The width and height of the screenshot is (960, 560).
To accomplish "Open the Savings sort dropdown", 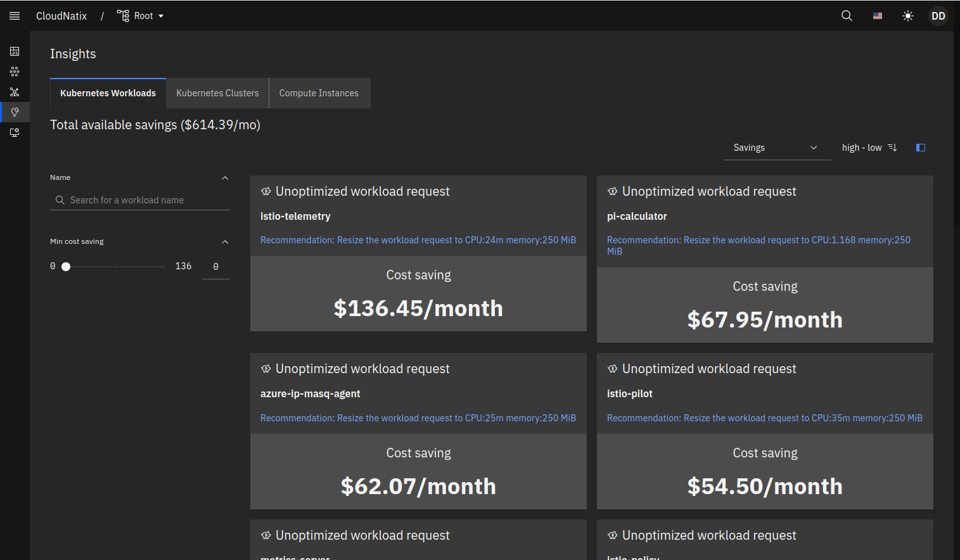I will (x=777, y=148).
